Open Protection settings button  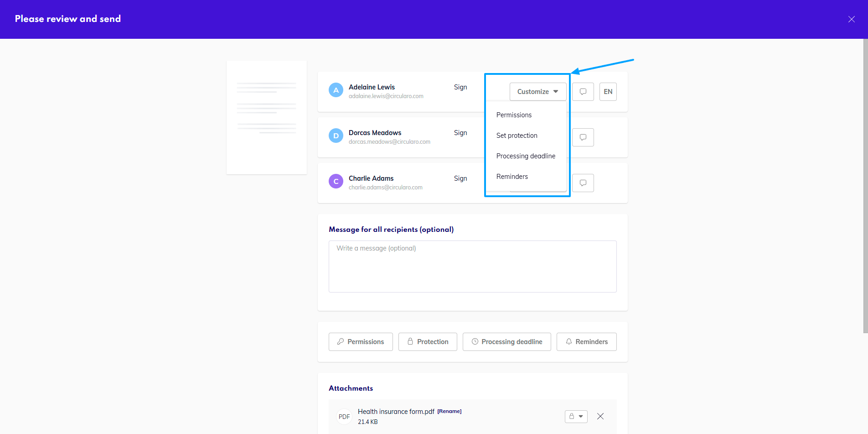[428, 342]
